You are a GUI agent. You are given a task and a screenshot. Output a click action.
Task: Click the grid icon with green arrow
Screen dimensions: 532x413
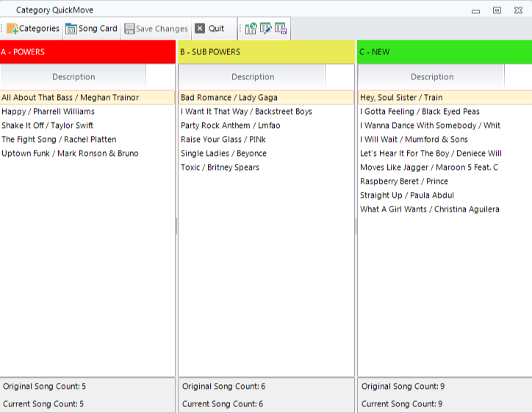[251, 29]
